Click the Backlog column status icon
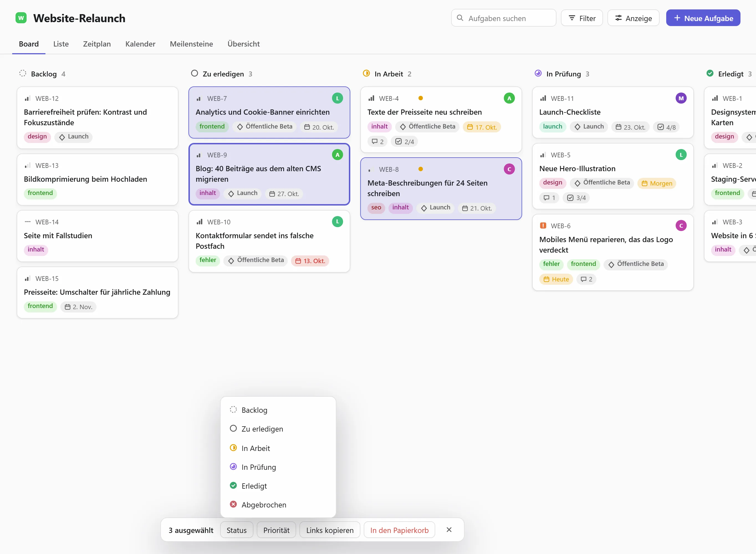Image resolution: width=756 pixels, height=554 pixels. coord(22,73)
